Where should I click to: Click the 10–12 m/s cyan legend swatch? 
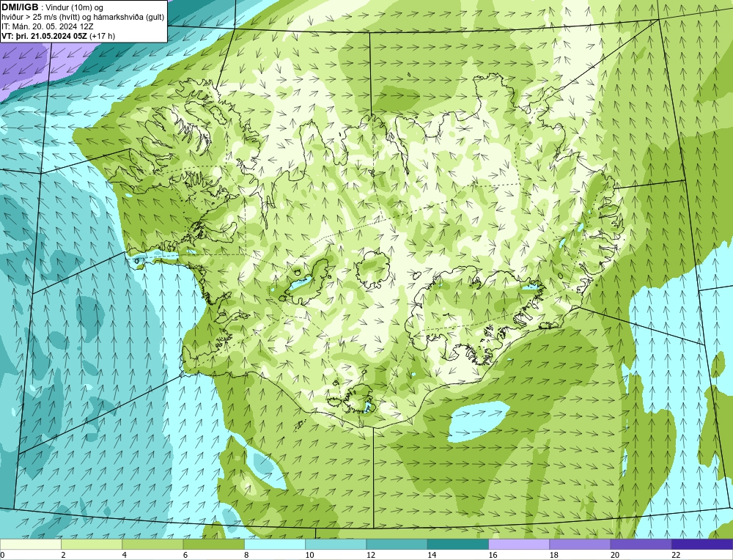pyautogui.click(x=336, y=544)
